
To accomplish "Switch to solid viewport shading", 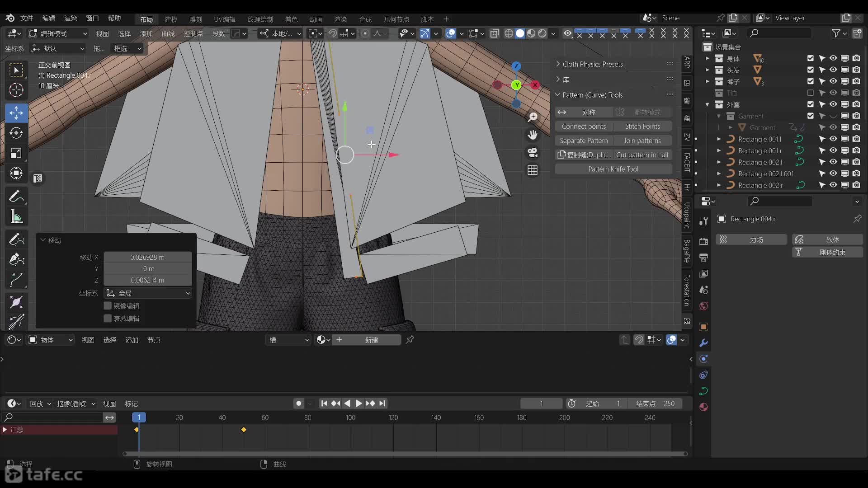I will click(x=520, y=33).
